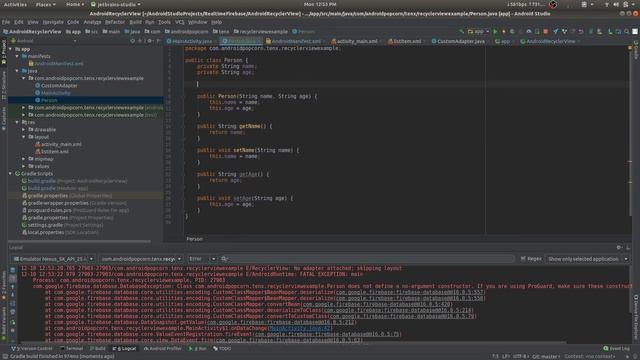Image resolution: width=640 pixels, height=360 pixels.
Task: Open the Version Control tool window
Action: tap(32, 349)
